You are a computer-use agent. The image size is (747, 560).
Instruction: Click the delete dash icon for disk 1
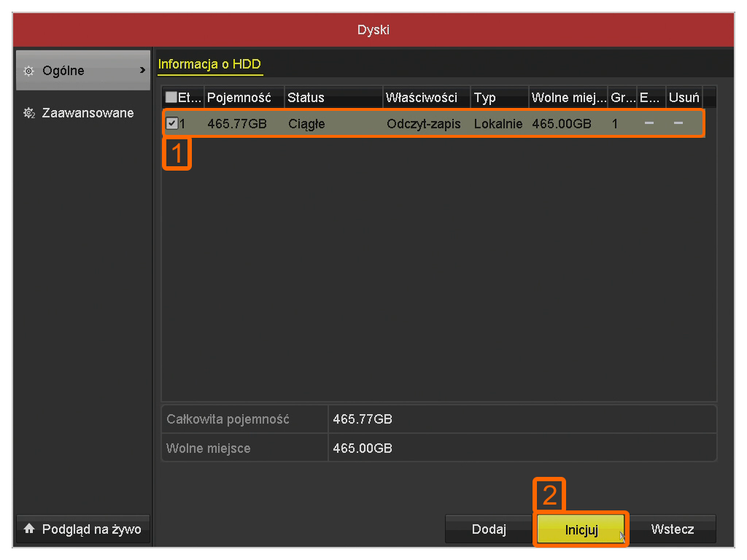678,124
